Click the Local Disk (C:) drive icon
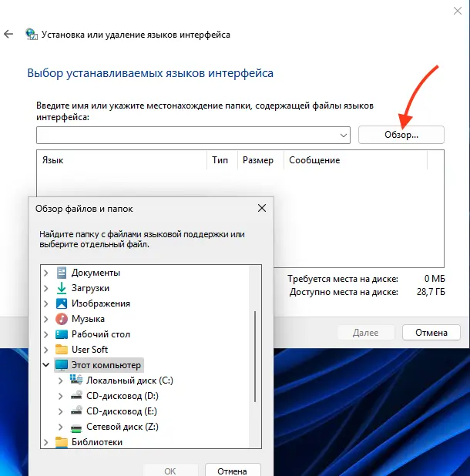This screenshot has height=476, width=470. point(76,380)
